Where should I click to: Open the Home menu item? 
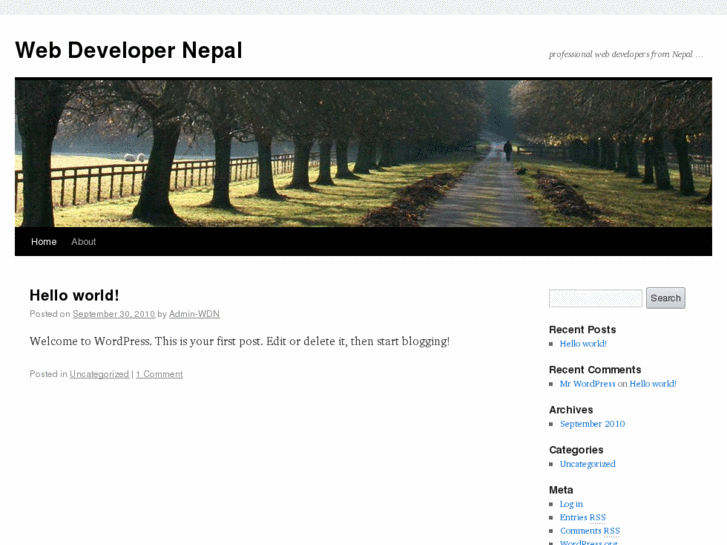(44, 242)
